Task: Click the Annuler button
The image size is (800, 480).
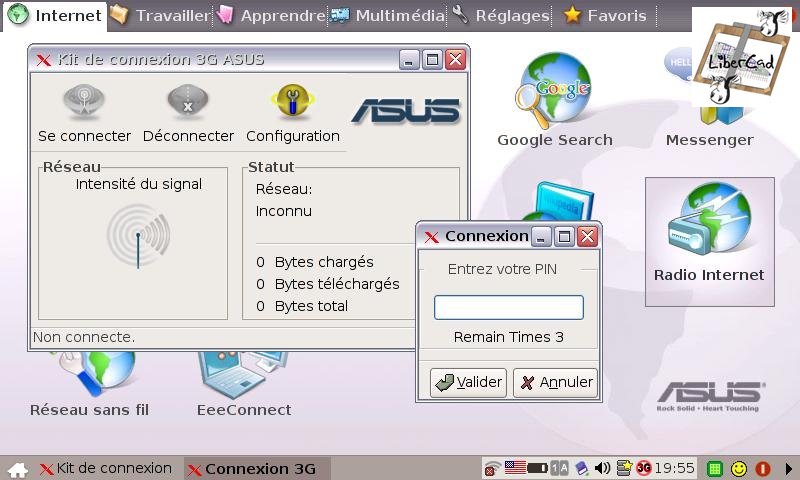Action: tap(555, 383)
